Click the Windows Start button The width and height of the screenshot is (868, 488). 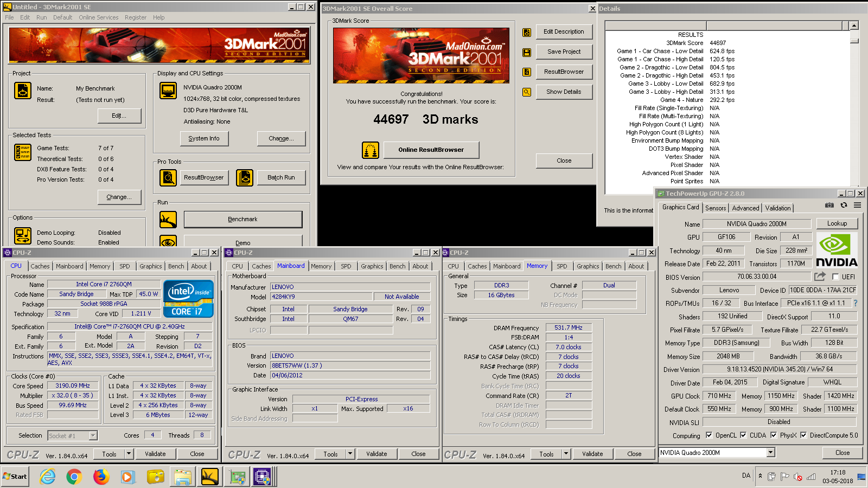15,477
